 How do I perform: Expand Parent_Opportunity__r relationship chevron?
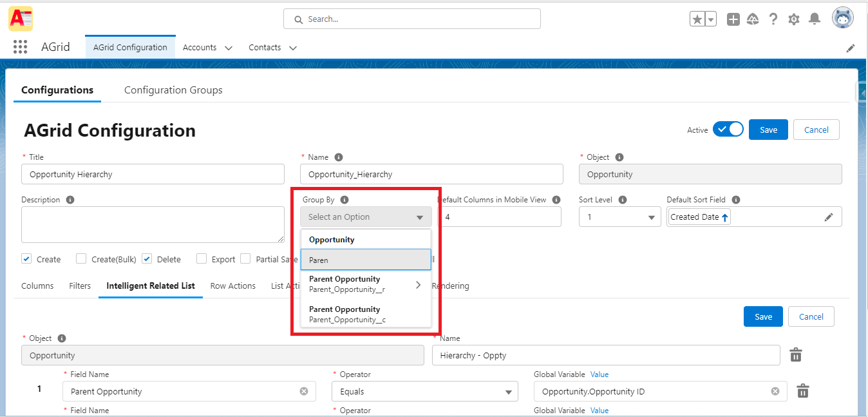click(418, 284)
